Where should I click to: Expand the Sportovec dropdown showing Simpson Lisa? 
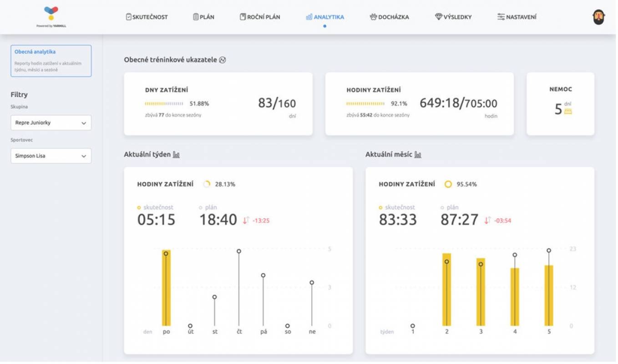click(x=51, y=156)
